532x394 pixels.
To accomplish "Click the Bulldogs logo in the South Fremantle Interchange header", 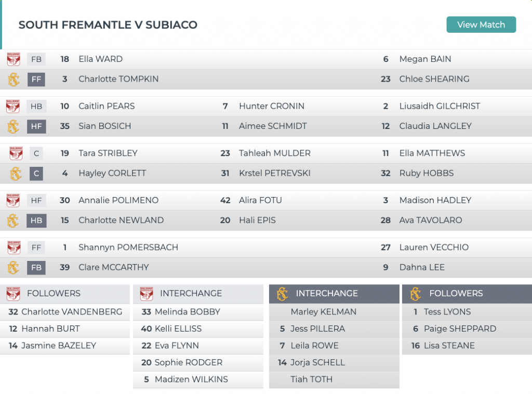I will pyautogui.click(x=147, y=294).
